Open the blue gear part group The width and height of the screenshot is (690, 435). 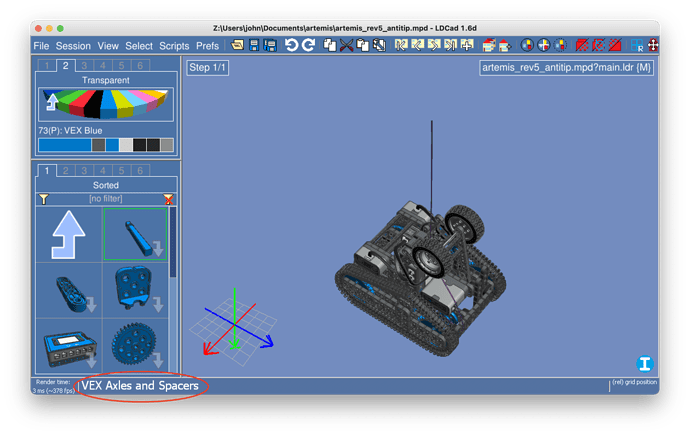tap(136, 347)
